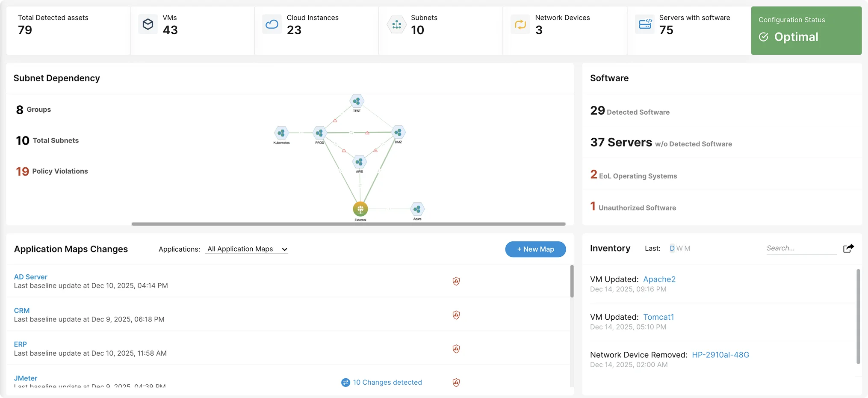Click the Network Devices icon

point(520,24)
